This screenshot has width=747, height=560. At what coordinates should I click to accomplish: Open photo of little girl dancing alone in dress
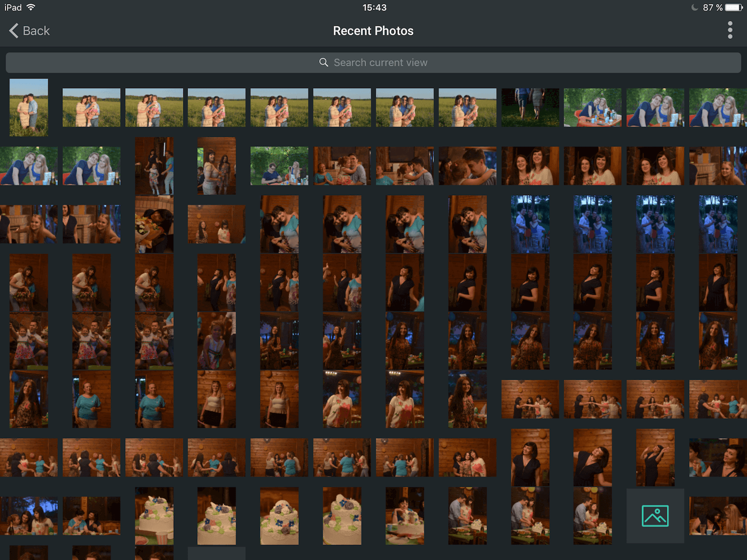(x=216, y=341)
